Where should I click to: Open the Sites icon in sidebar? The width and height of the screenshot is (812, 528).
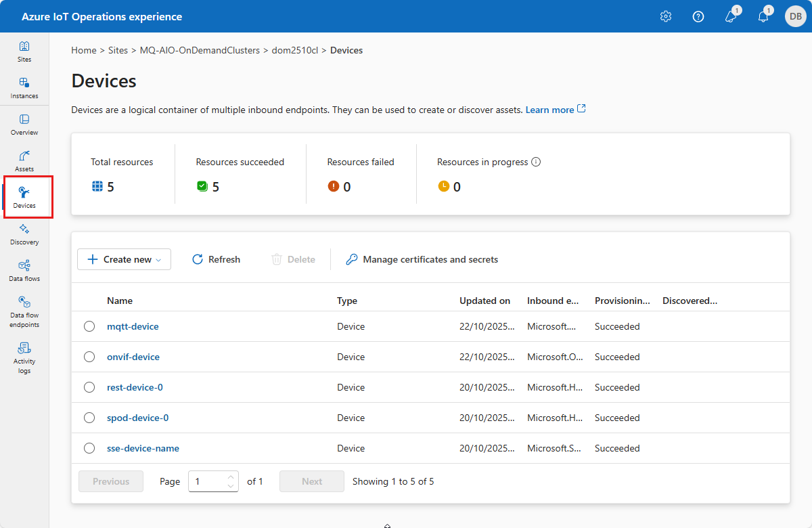coord(24,51)
